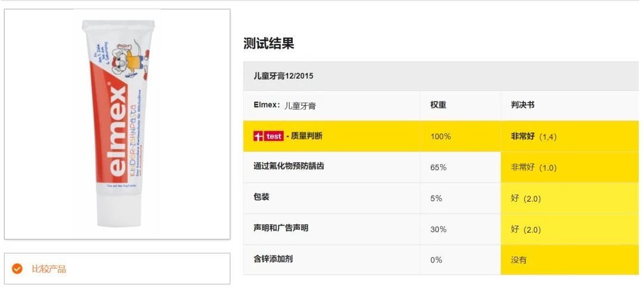
Task: Click the 比较产品 link text
Action: point(49,269)
